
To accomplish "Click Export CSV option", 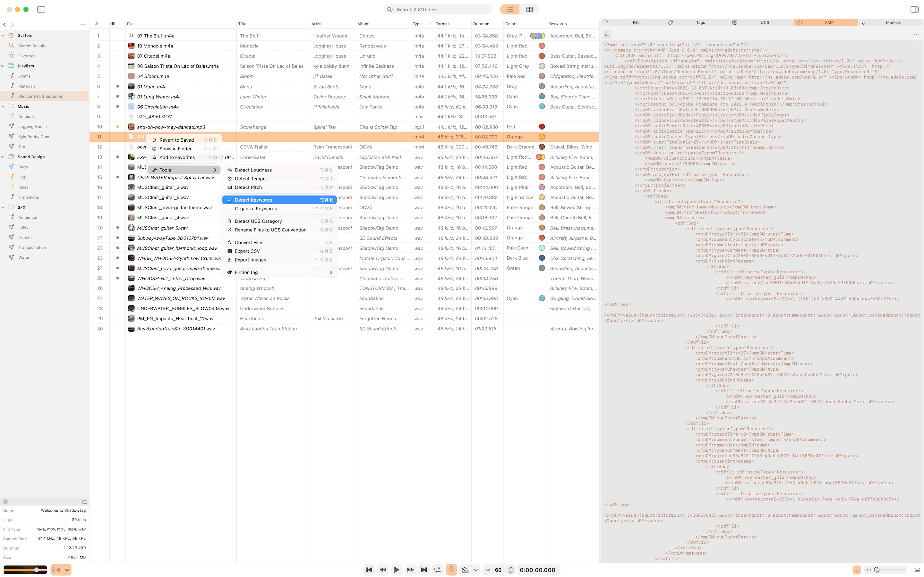I will 247,251.
